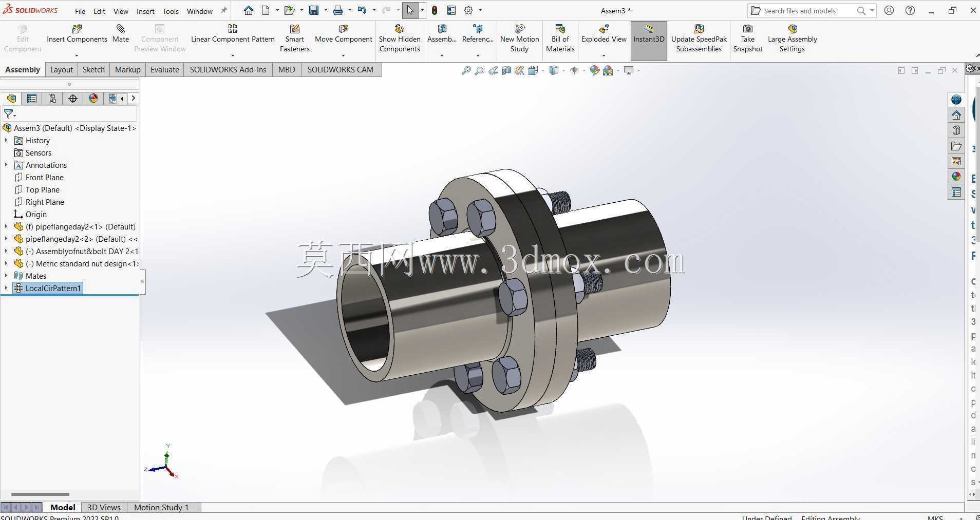
Task: Open Insert Components dropdown arrow
Action: tap(77, 55)
